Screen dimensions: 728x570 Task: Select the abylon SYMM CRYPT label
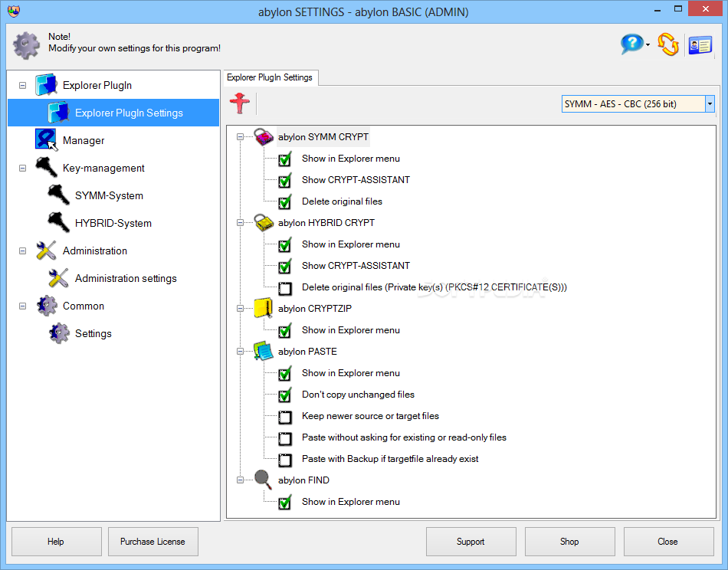(323, 137)
